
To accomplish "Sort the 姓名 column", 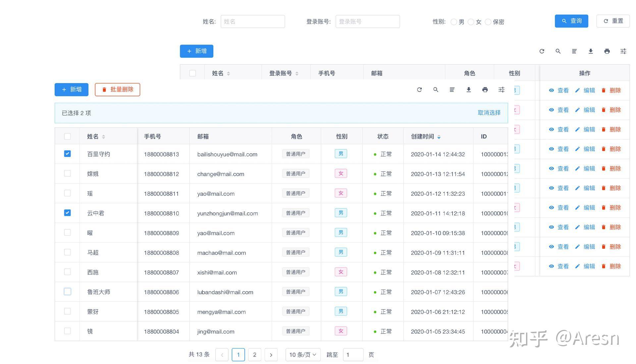I will pyautogui.click(x=104, y=136).
